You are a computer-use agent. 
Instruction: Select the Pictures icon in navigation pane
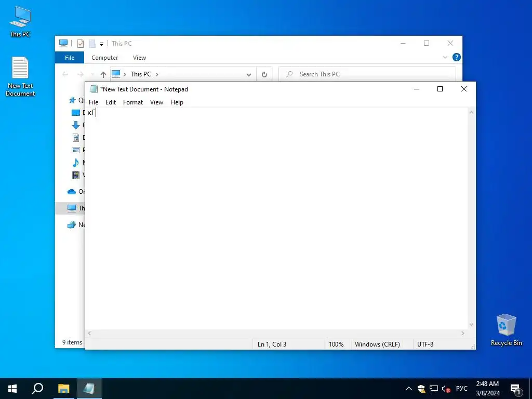pyautogui.click(x=76, y=150)
